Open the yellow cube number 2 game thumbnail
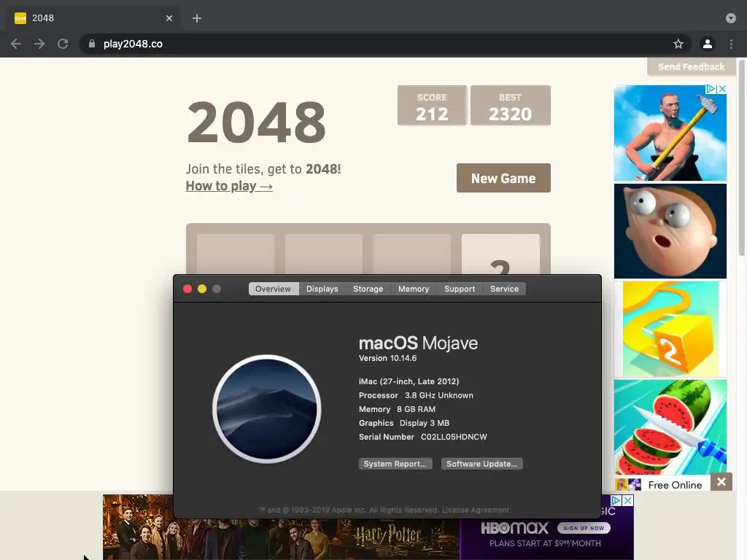Image resolution: width=747 pixels, height=560 pixels. 670,329
